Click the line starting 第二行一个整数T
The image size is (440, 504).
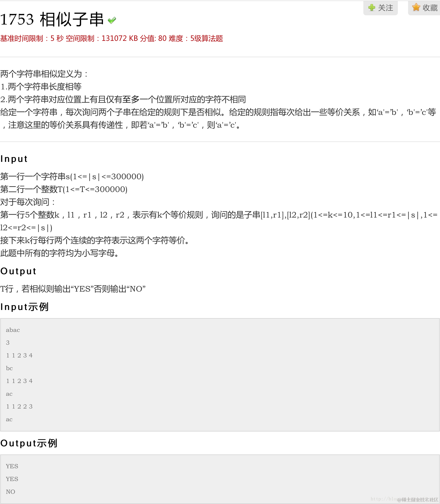coord(64,189)
